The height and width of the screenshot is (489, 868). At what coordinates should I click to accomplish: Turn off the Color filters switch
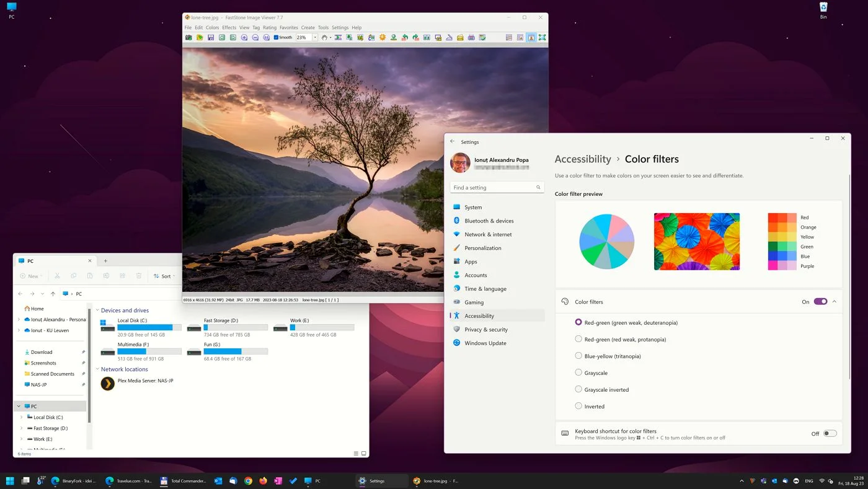[820, 302]
